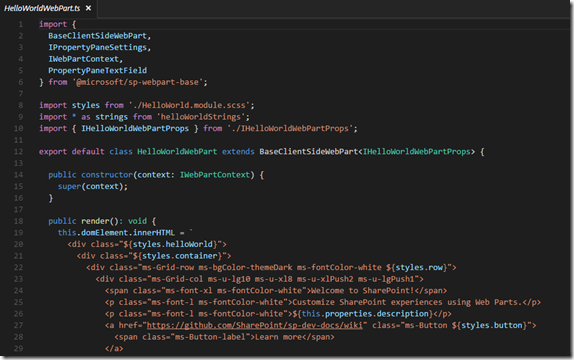
Task: Click './IHelloWorldWebPartProps' path string
Action: coord(290,129)
